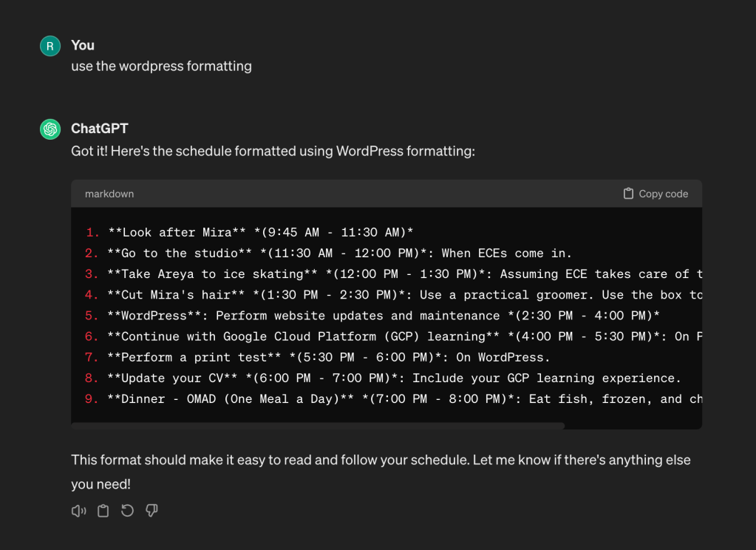Copy the response with the clipboard icon

click(x=103, y=511)
